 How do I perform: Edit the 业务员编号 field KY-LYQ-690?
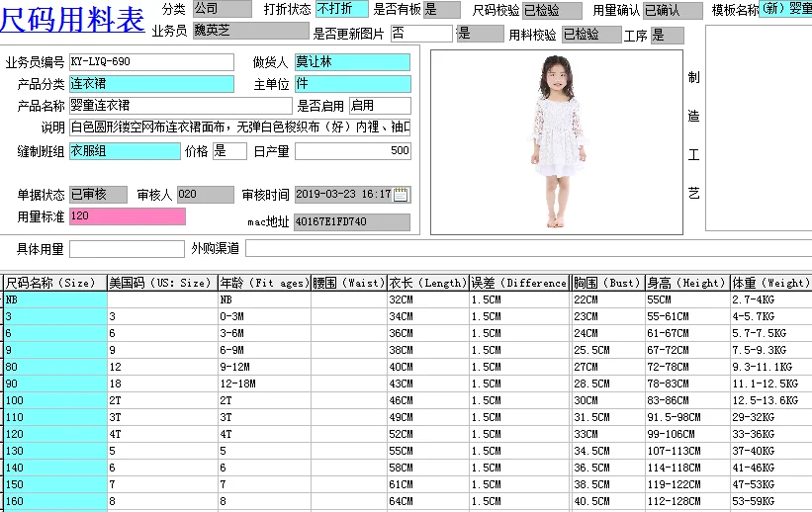tap(151, 62)
